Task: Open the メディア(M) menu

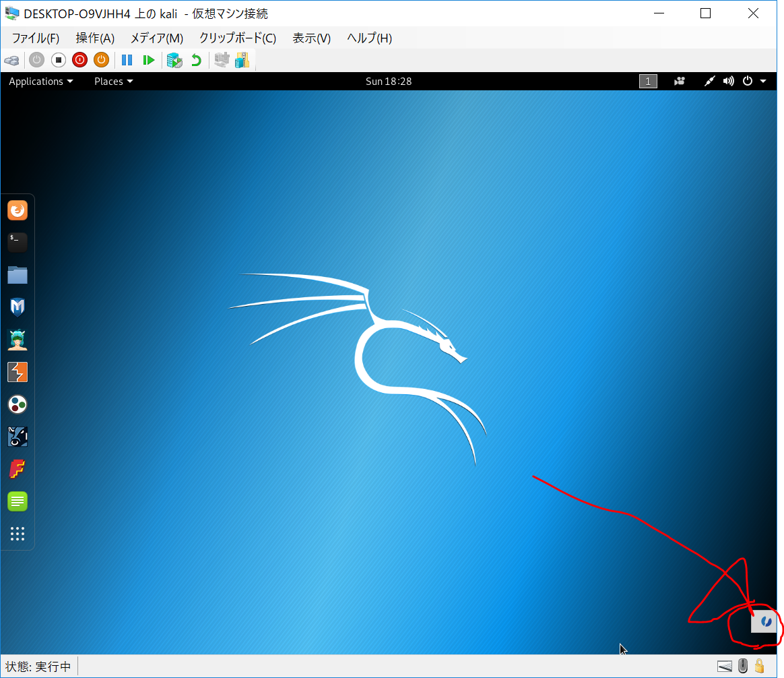Action: click(x=156, y=38)
